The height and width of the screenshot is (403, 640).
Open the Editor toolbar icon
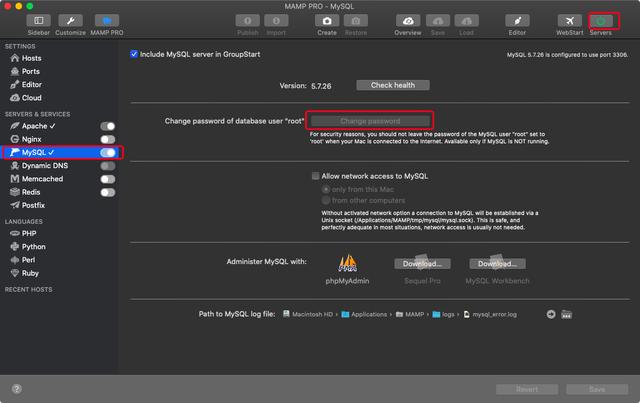pos(517,20)
